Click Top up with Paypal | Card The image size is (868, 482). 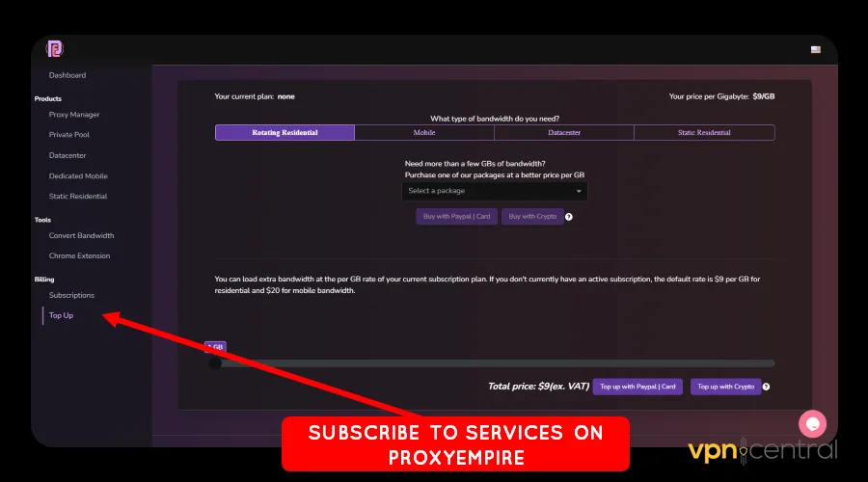637,387
